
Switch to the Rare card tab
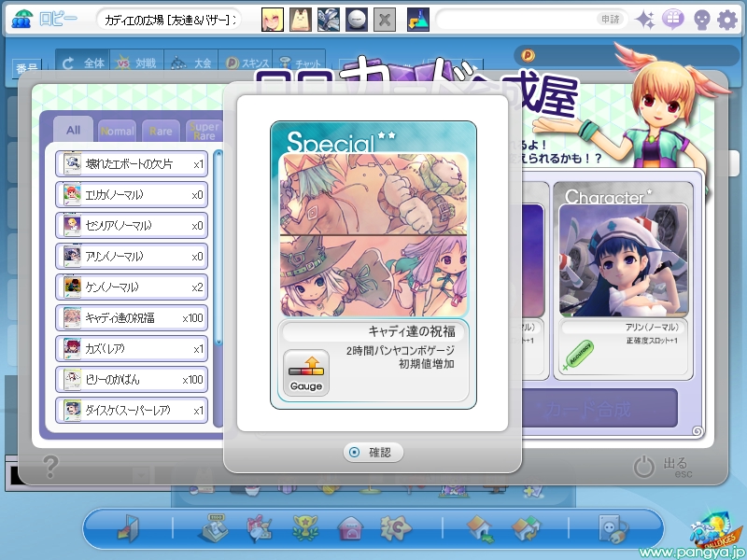161,131
